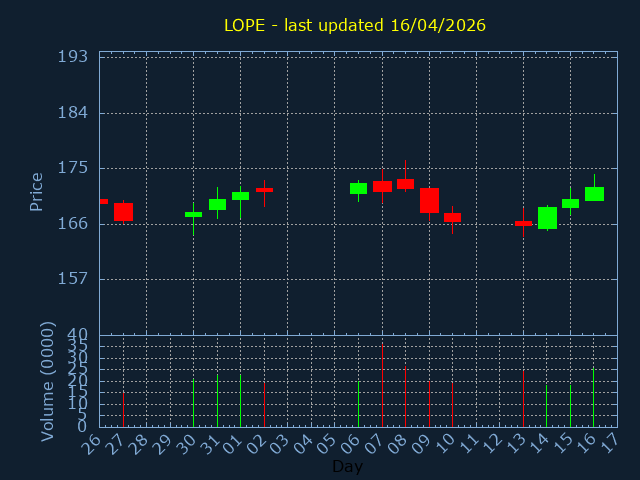Click the red candlestick for day 08
Viewport: 640px width, 480px height.
click(405, 184)
